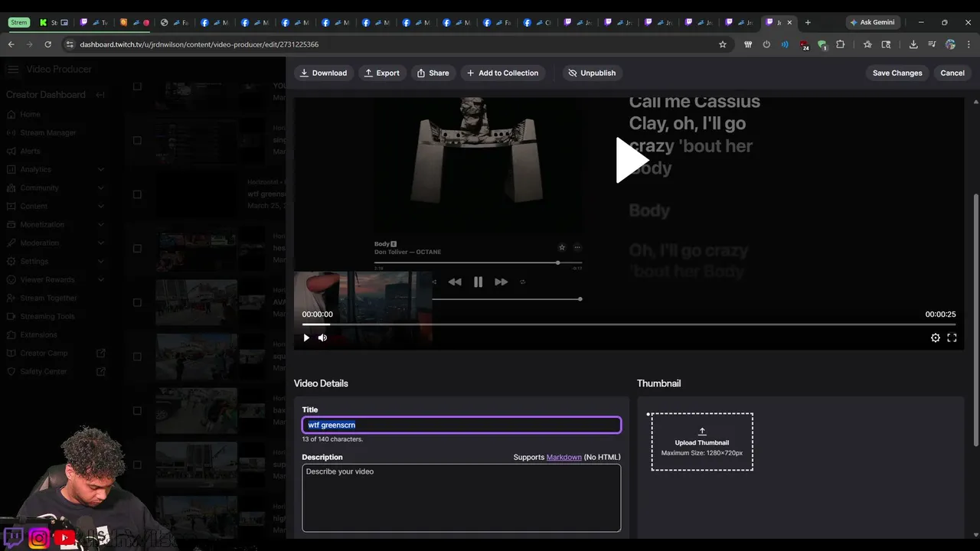Open the Chrome three-dot menu
This screenshot has width=980, height=551.
pos(969,44)
